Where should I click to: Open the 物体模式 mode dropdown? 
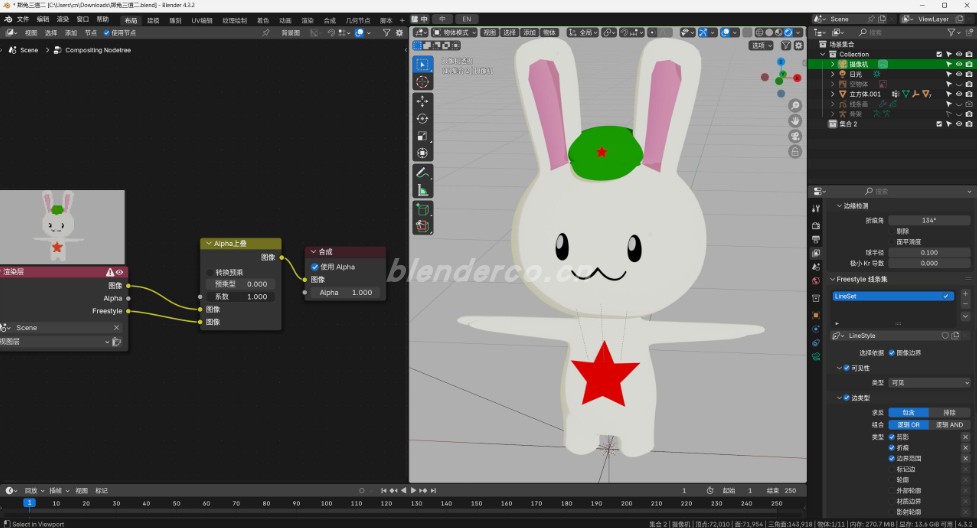[x=455, y=32]
